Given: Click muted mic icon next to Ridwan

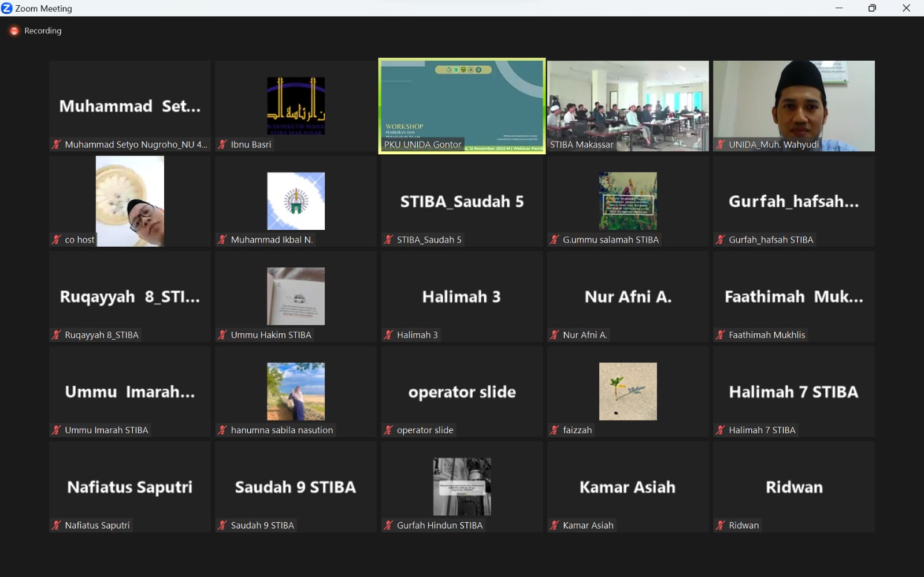Looking at the screenshot, I should click(x=721, y=525).
